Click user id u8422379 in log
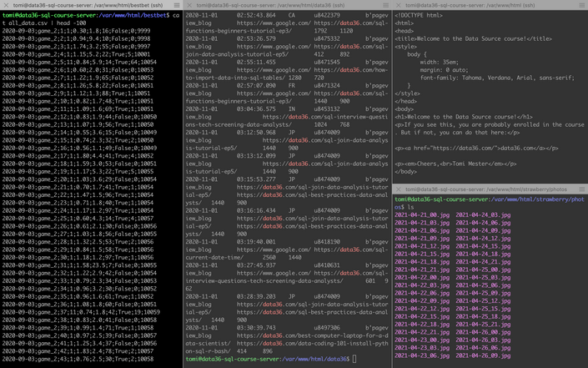 tap(327, 15)
